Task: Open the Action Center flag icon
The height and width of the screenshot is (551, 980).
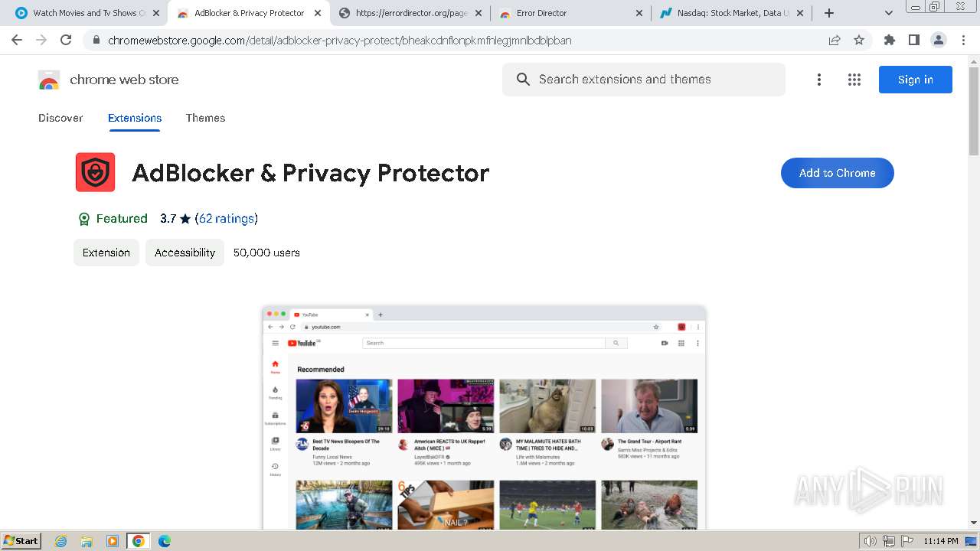Action: 906,541
